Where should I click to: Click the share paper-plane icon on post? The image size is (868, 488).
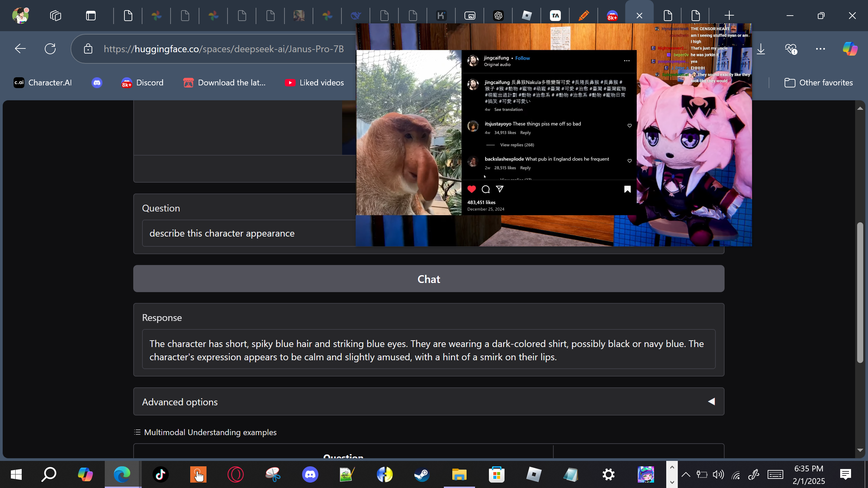(x=500, y=189)
